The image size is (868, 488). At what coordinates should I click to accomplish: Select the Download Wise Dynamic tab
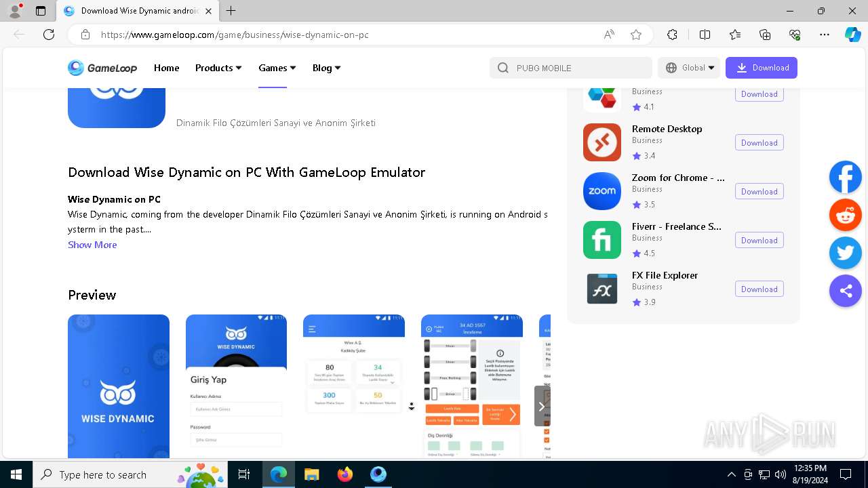[x=138, y=11]
